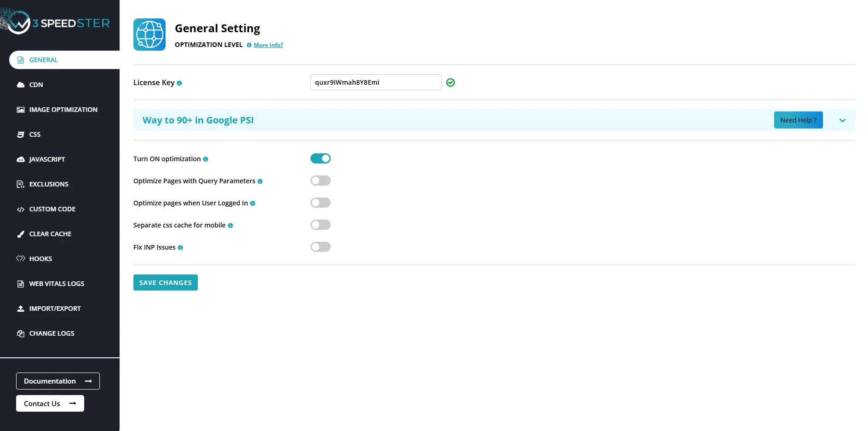The image size is (868, 431).
Task: Click info icon beside Optimize Pages with Query Parameters
Action: pos(260,181)
